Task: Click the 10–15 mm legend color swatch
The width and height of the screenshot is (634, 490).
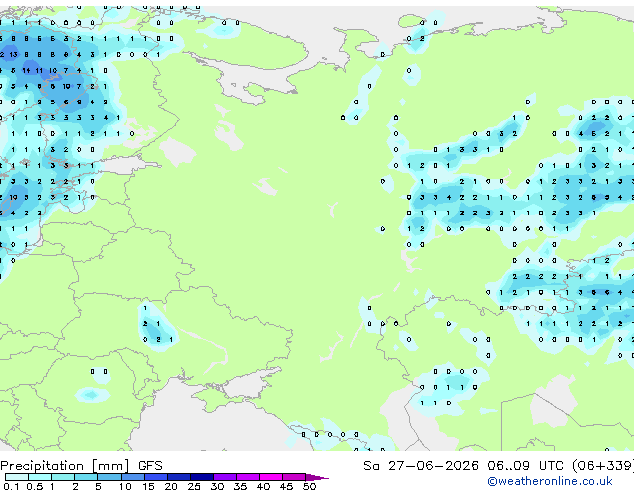Action: click(x=133, y=477)
